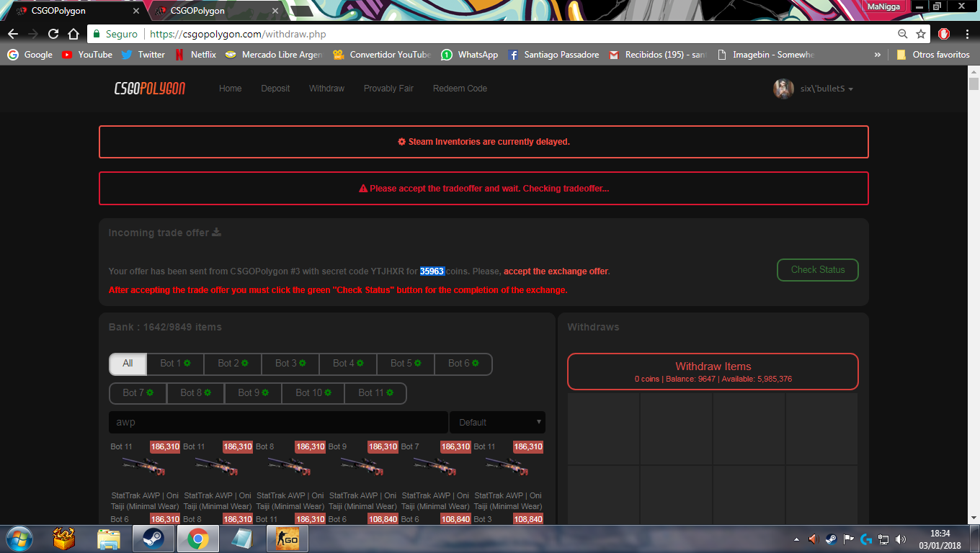Viewport: 980px width, 553px height.
Task: Open the browser home page icon
Action: pyautogui.click(x=73, y=34)
